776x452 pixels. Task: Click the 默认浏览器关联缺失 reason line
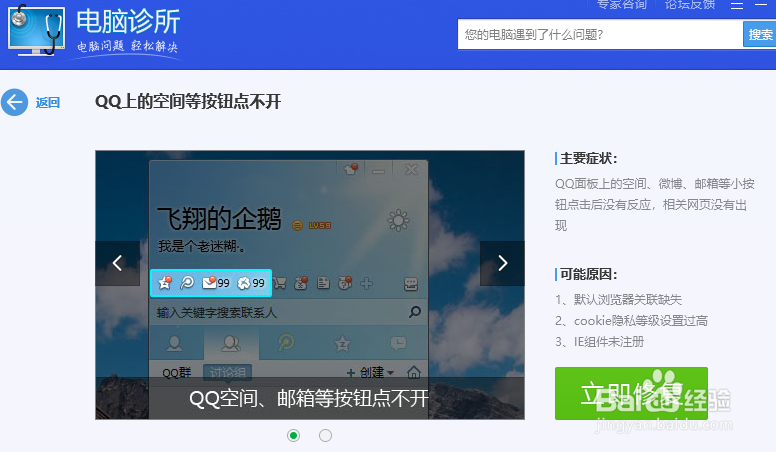[x=619, y=300]
